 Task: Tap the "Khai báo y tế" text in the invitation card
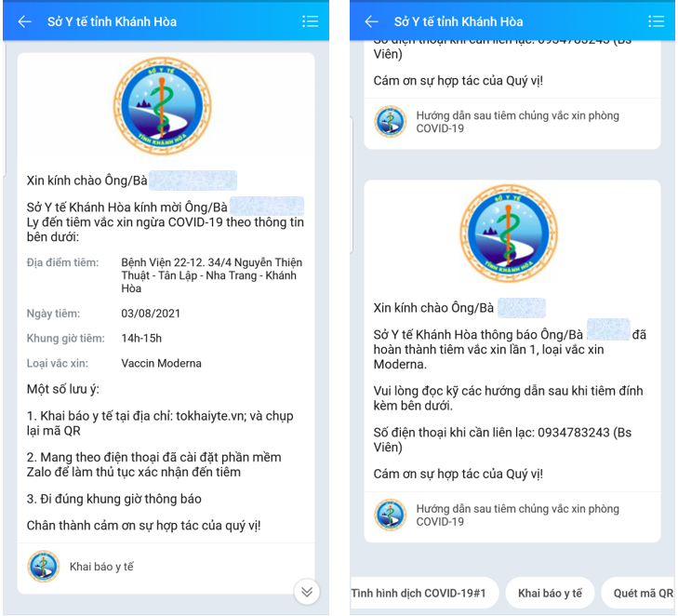tap(101, 567)
